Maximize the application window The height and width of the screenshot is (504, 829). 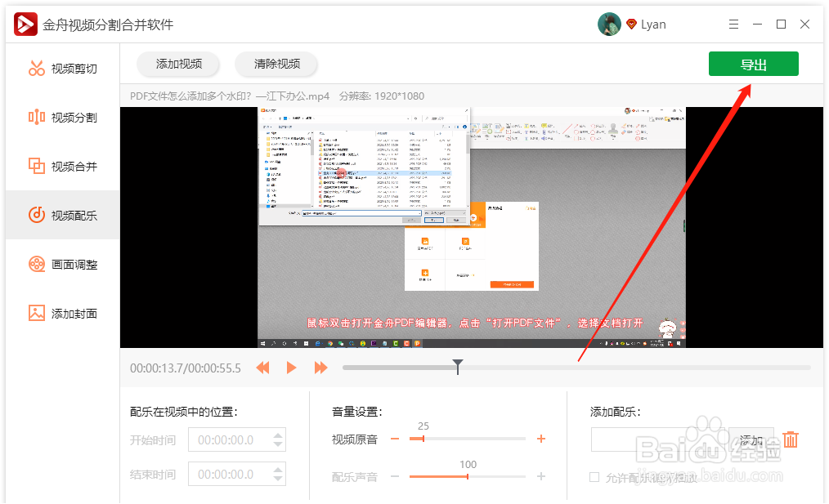(x=781, y=25)
